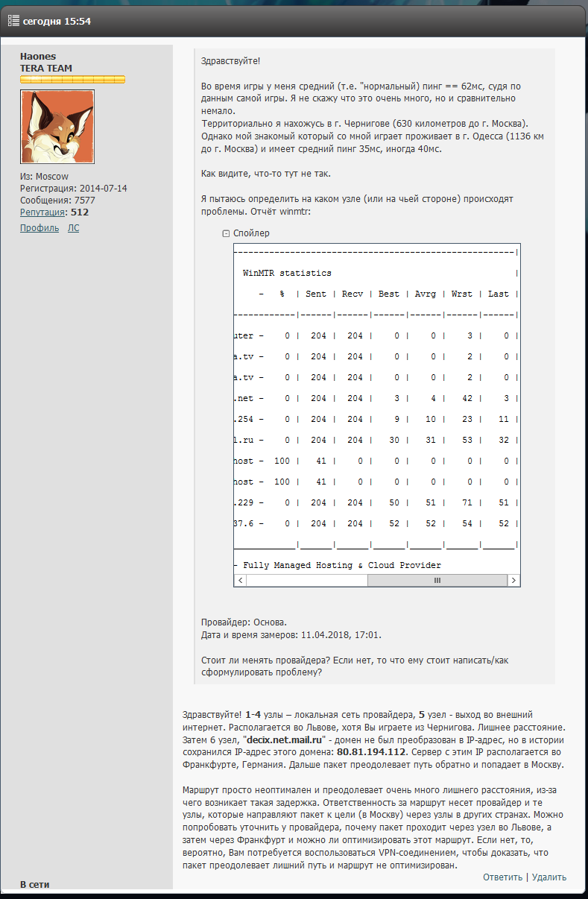Click the WinMTR statistics heading in spoiler

click(287, 273)
